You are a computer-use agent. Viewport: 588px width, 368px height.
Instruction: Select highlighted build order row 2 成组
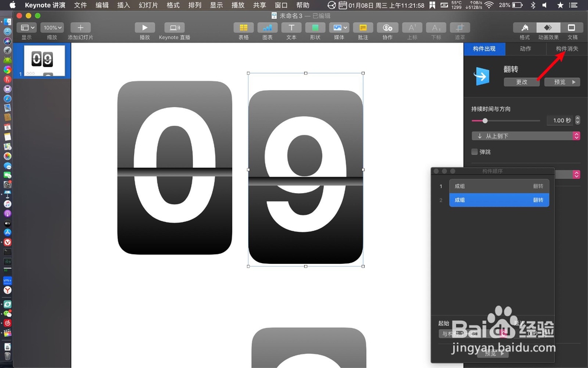(499, 200)
